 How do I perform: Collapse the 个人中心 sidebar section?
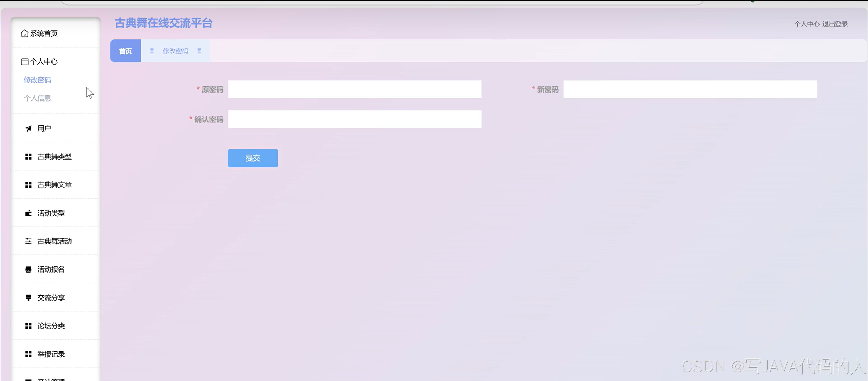coord(44,61)
